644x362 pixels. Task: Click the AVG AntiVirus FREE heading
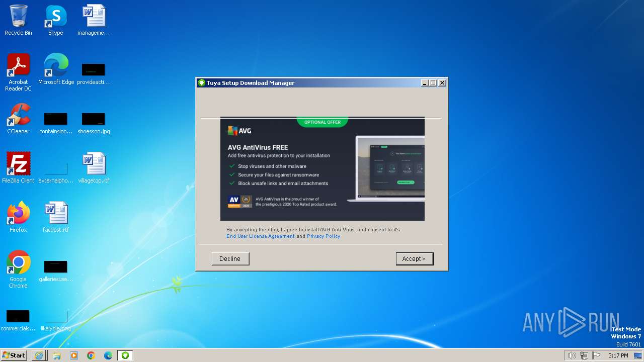point(258,147)
